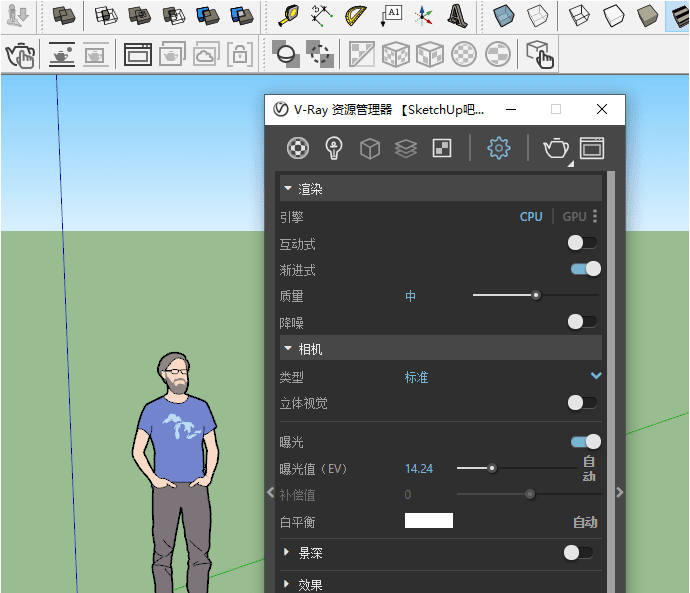690x593 pixels.
Task: Click the Outer Shell solid tool
Action: coord(63,16)
